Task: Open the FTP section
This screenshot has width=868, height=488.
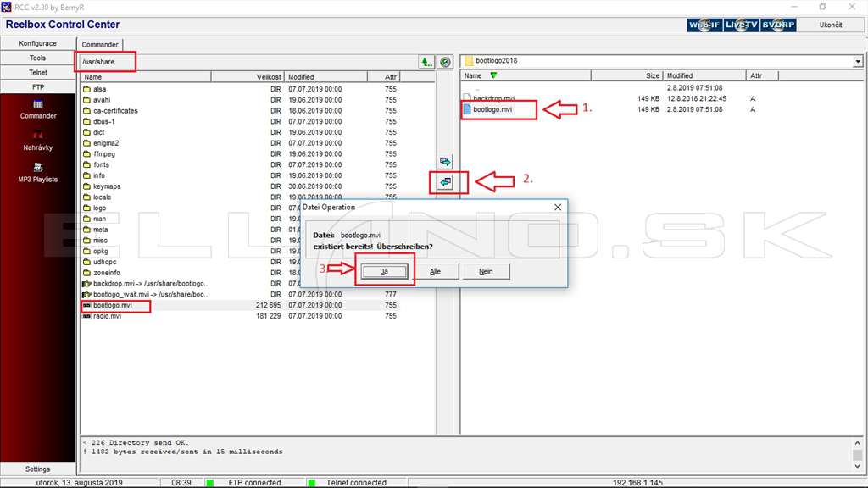Action: (x=37, y=87)
